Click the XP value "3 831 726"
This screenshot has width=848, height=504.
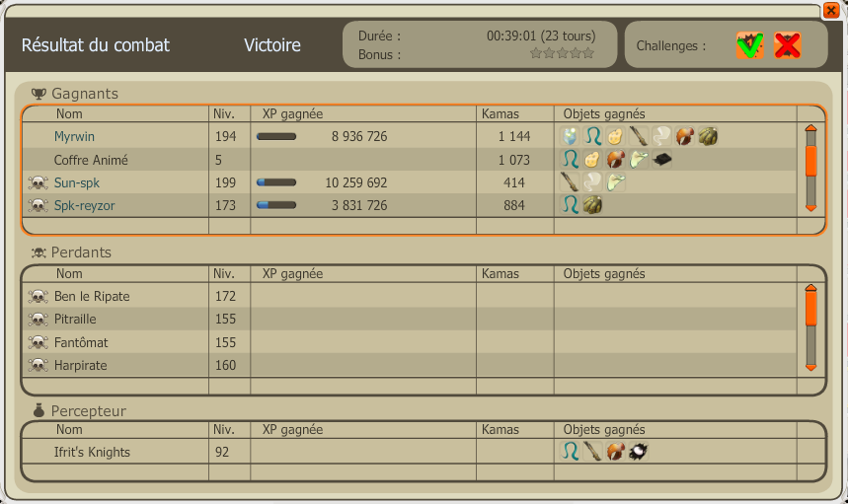(x=359, y=206)
